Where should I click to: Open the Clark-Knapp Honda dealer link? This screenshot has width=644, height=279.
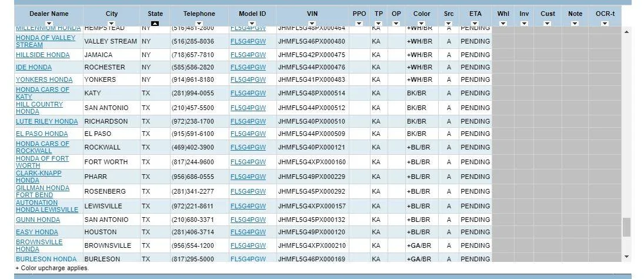(x=39, y=177)
